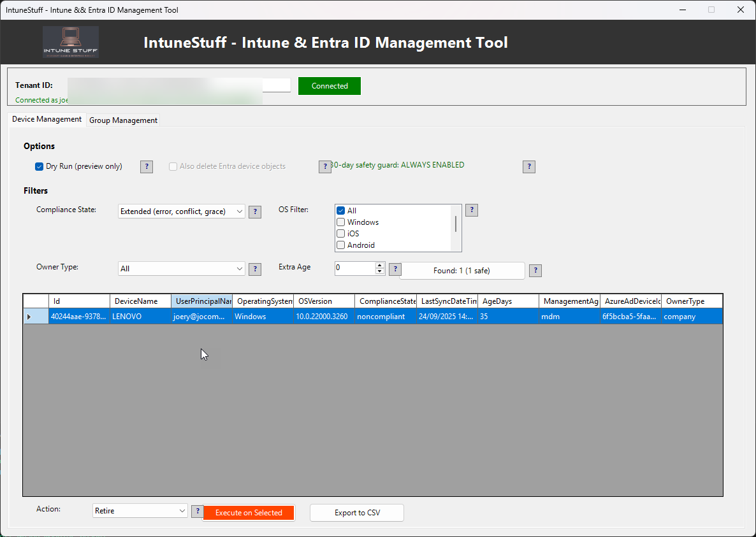Check Windows in the OS Filter list

click(340, 222)
